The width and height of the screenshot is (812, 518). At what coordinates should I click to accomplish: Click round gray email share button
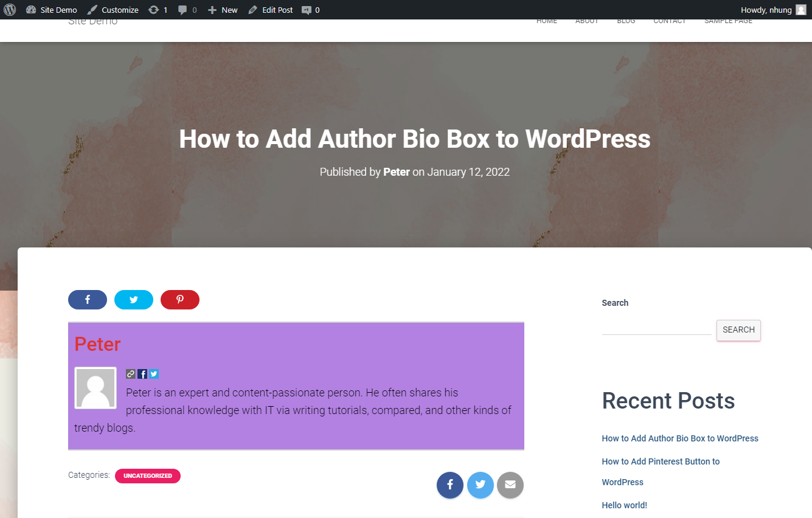click(x=510, y=485)
